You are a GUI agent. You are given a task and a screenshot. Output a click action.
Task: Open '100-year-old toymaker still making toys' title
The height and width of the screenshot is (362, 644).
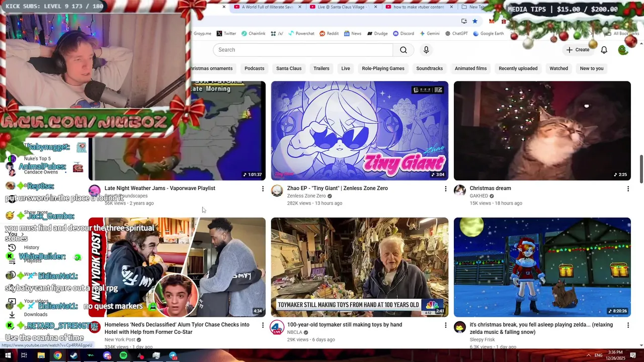coord(345,325)
